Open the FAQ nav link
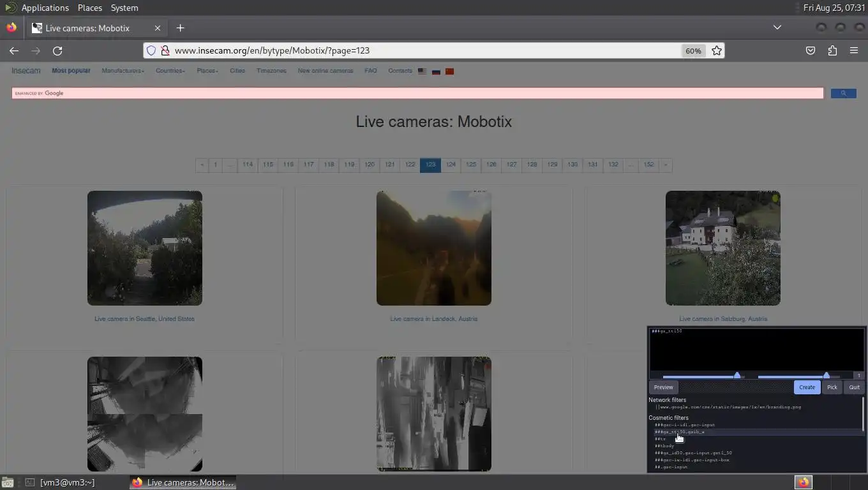868x490 pixels. coord(371,71)
